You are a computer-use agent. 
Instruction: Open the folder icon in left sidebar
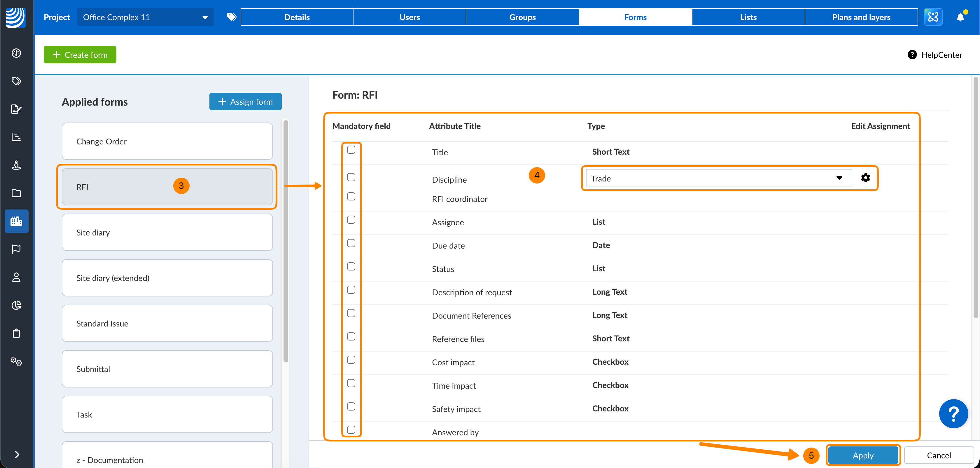click(16, 193)
